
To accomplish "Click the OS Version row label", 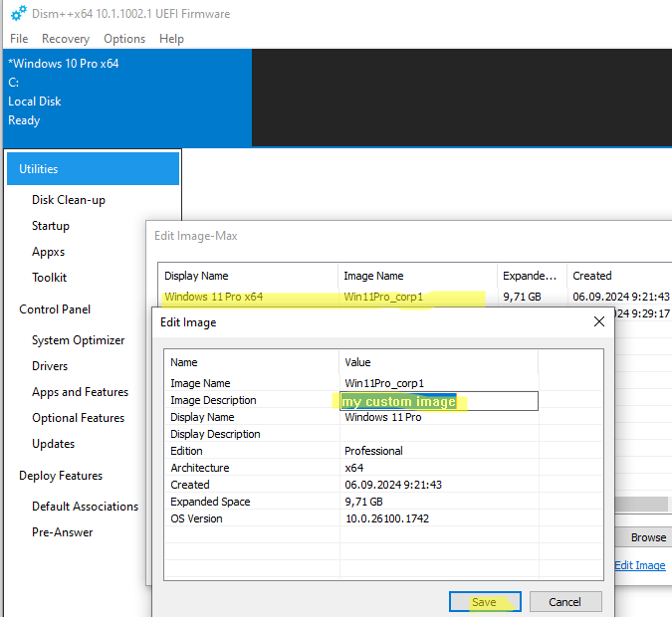I will pyautogui.click(x=196, y=518).
